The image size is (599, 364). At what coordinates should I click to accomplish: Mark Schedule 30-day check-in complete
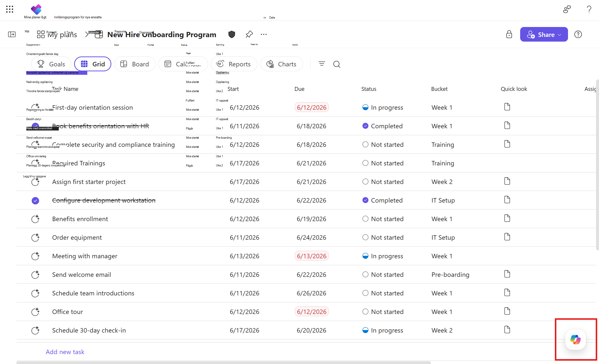tap(35, 330)
